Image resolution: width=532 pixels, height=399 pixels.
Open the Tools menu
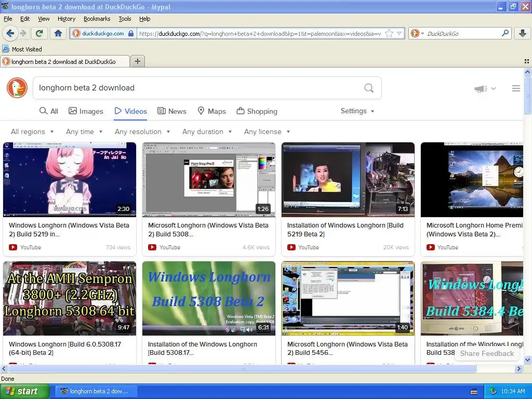[125, 19]
